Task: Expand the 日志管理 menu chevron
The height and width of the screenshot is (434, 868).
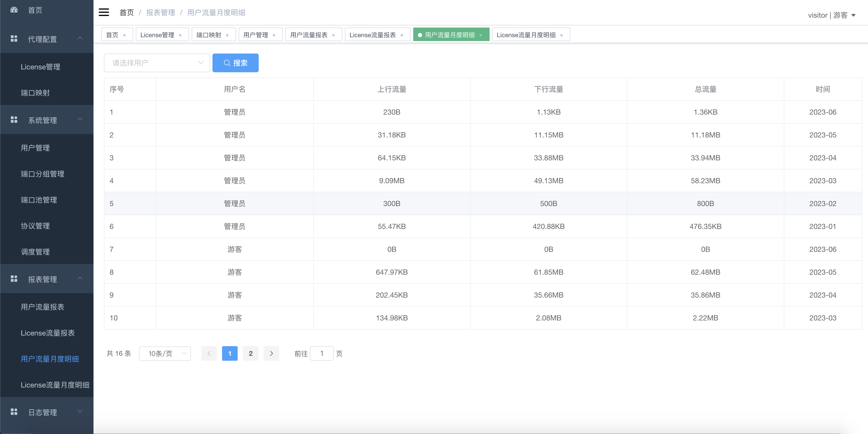Action: 80,411
